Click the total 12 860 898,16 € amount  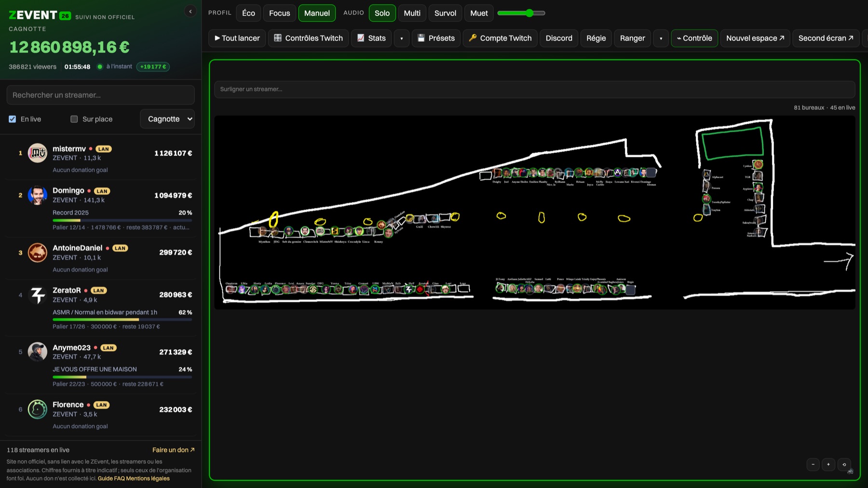point(69,47)
